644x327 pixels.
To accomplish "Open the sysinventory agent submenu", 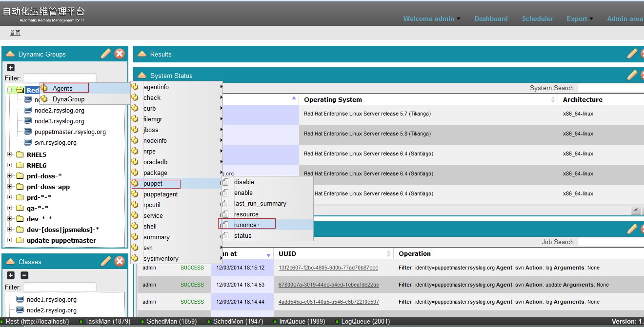I will (x=176, y=258).
